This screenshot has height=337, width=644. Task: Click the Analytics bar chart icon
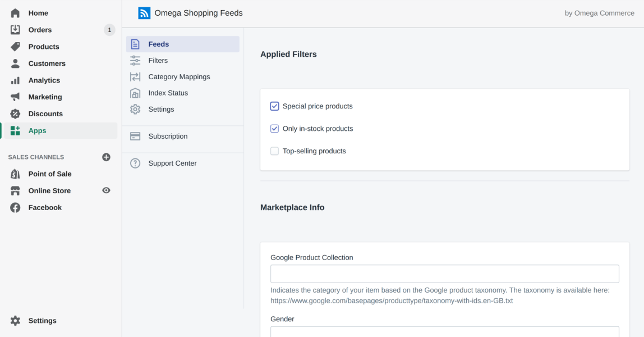pyautogui.click(x=15, y=80)
